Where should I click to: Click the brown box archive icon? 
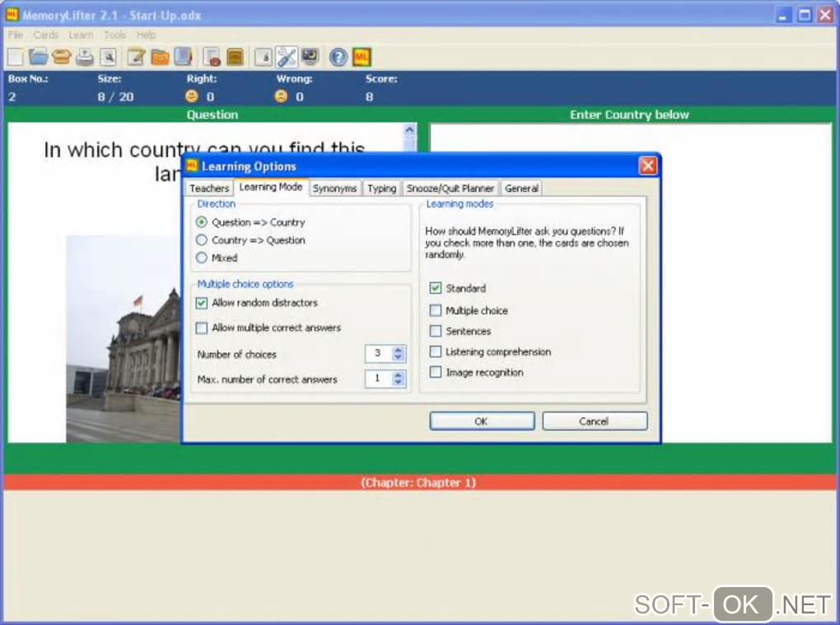(x=236, y=57)
